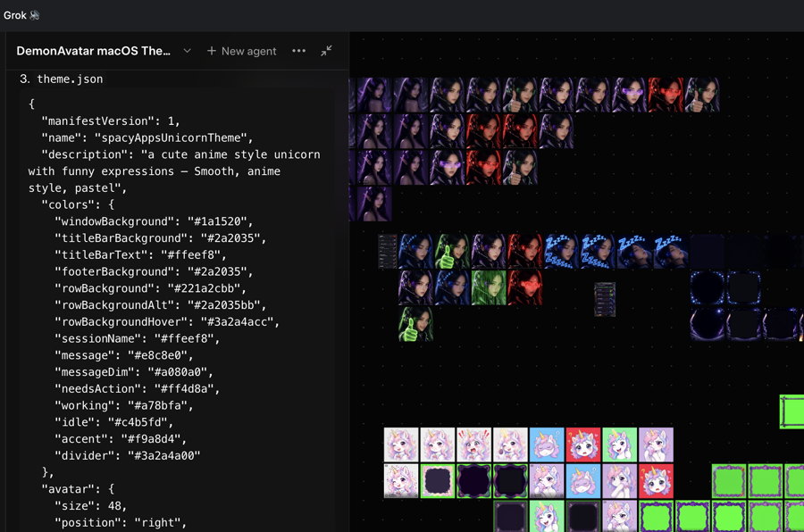Screen dimensions: 804x532
Task: Select the shocked unicorn with red exclamation marks
Action: click(473, 445)
